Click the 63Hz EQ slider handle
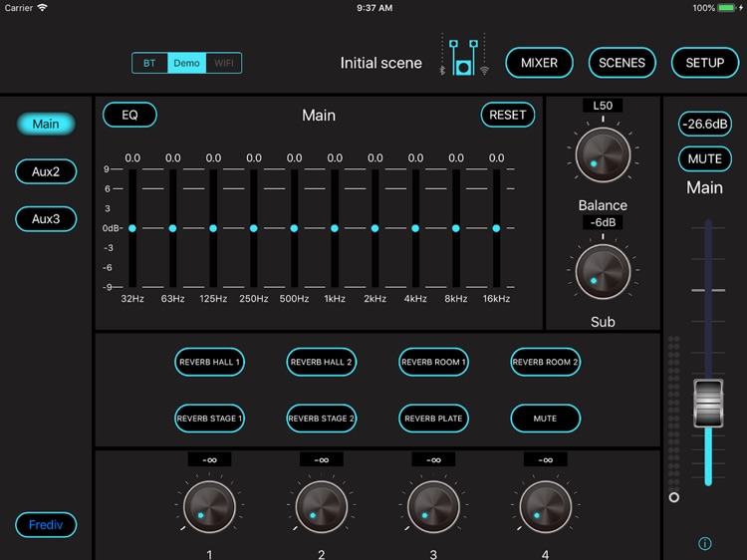 point(173,228)
